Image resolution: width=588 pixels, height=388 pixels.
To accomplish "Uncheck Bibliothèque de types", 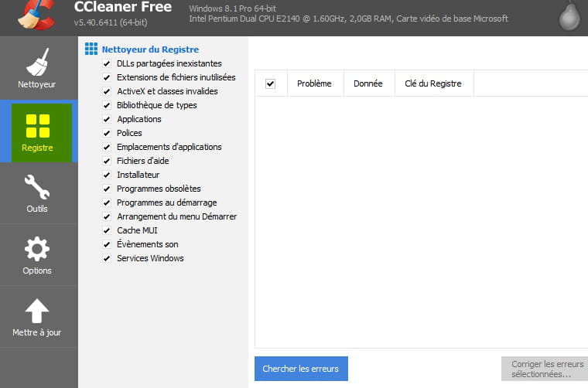I will [107, 105].
